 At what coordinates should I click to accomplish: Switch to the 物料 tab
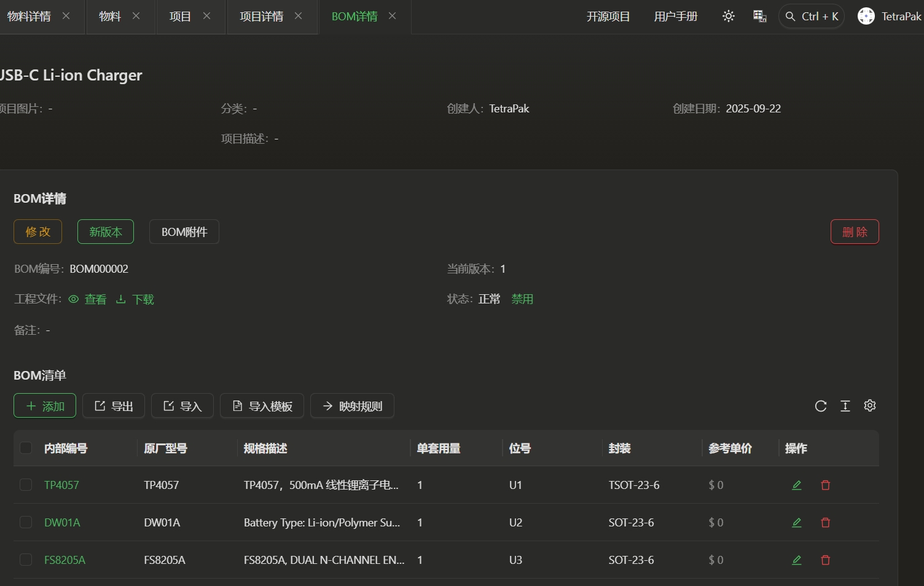pos(110,17)
